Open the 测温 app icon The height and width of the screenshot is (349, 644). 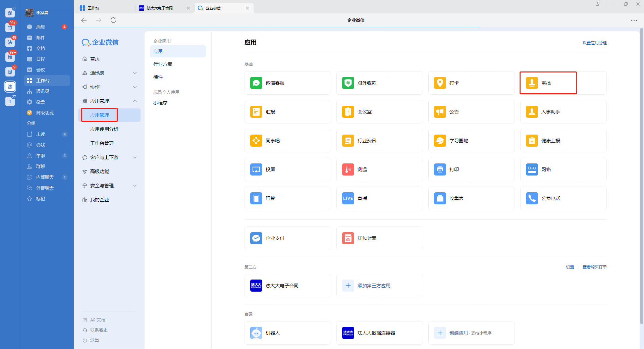(348, 169)
